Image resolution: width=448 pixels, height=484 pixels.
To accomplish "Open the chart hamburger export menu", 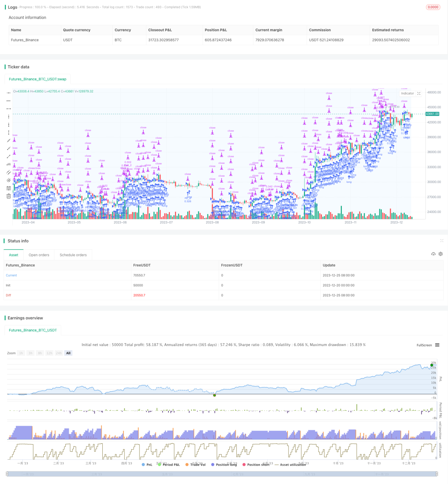I will pyautogui.click(x=437, y=345).
